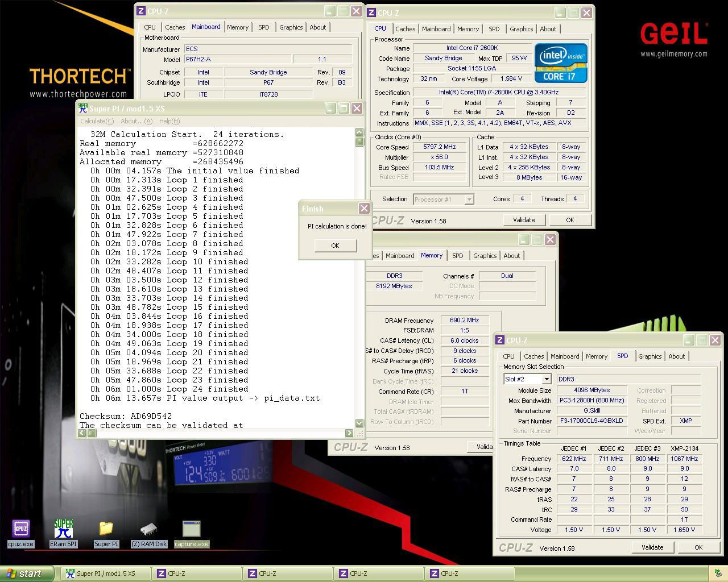728x582 pixels.
Task: Switch to the Caches tab in CPU window
Action: 405,29
